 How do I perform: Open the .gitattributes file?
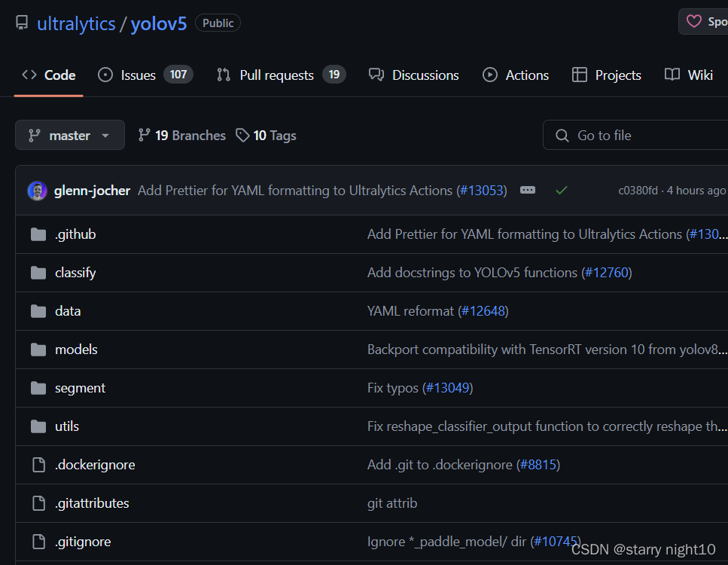click(x=92, y=503)
